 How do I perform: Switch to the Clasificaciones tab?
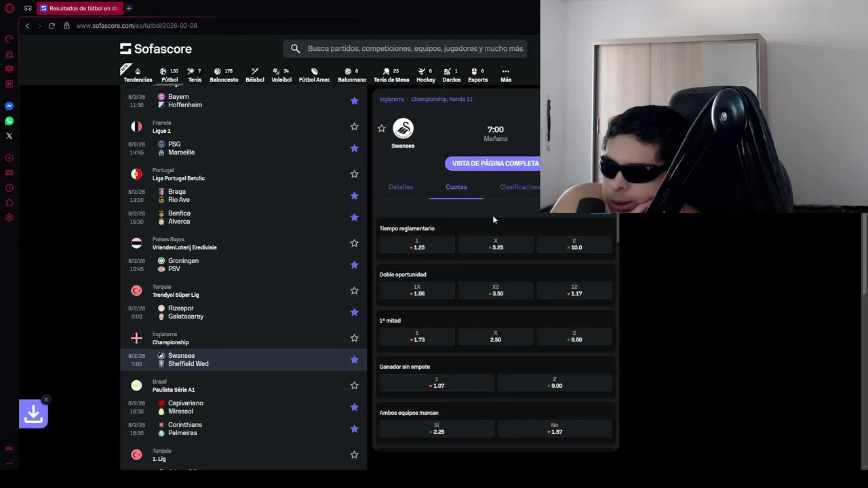coord(519,187)
